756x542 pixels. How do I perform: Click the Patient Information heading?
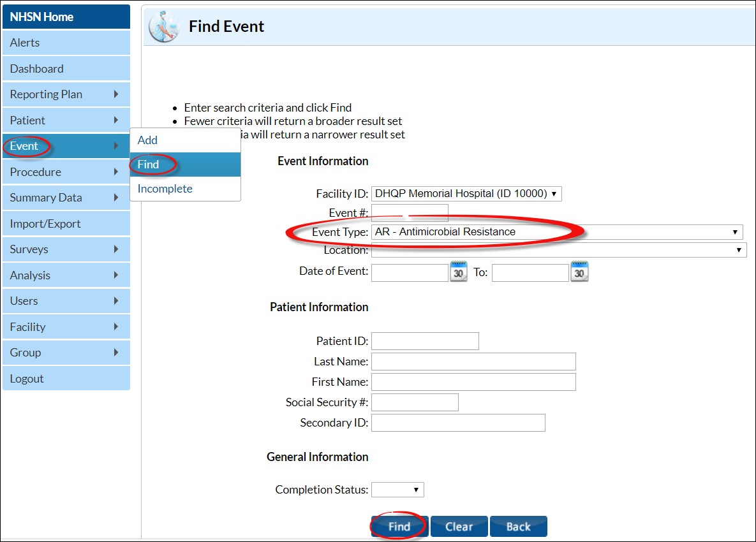[319, 307]
